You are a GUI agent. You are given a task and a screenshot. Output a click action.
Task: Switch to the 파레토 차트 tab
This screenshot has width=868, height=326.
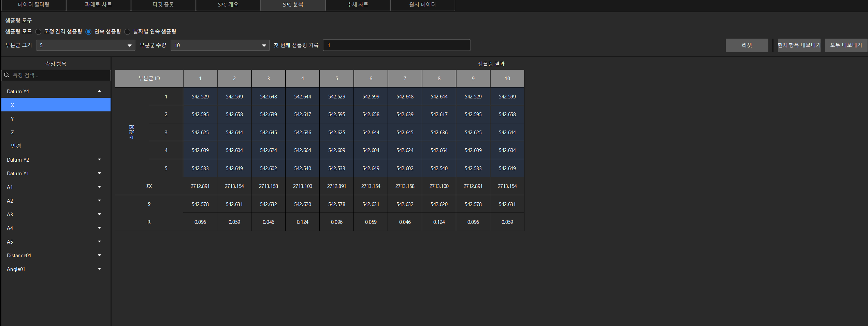tap(98, 5)
